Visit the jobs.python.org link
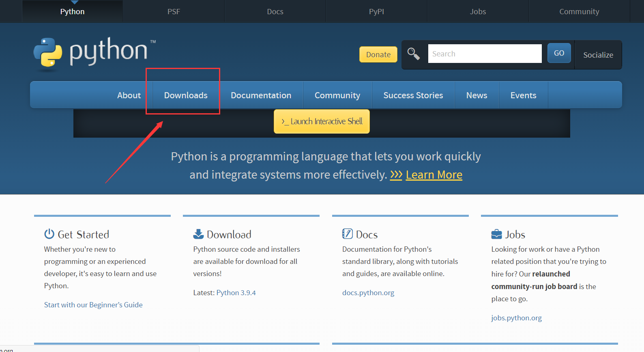Screen dimensions: 644x352 516,318
